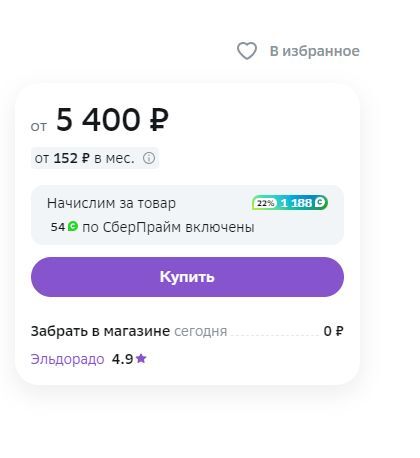Viewport: 420px width, 458px height.
Task: Open the installment info circle icon
Action: click(149, 158)
